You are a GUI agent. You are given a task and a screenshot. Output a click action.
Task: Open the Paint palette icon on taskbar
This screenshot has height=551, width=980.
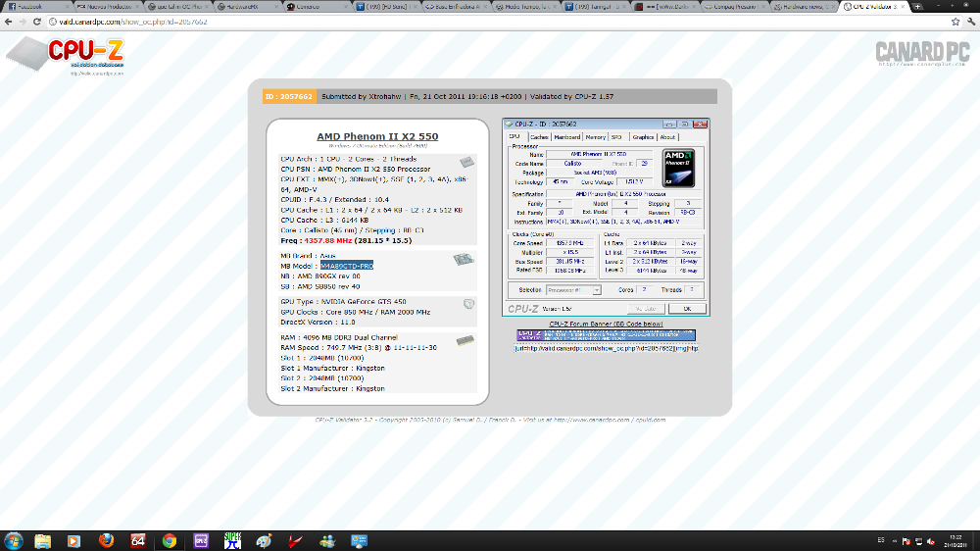pos(265,541)
